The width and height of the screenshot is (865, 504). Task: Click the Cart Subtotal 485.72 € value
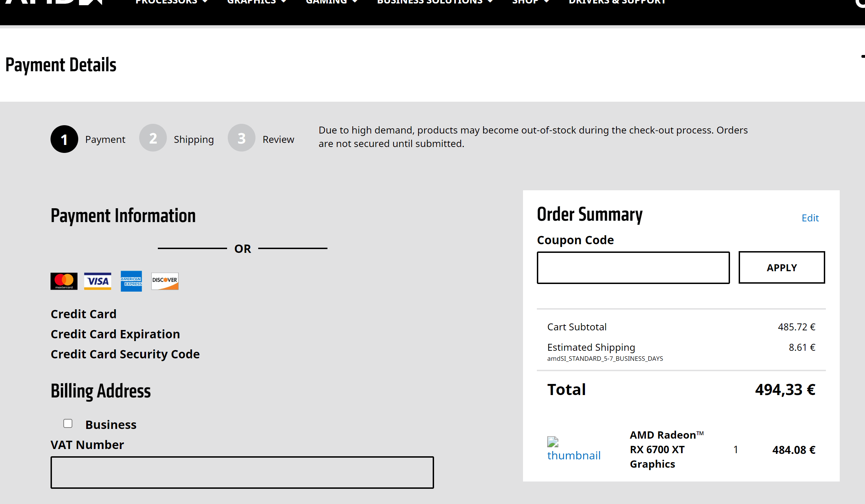(796, 327)
